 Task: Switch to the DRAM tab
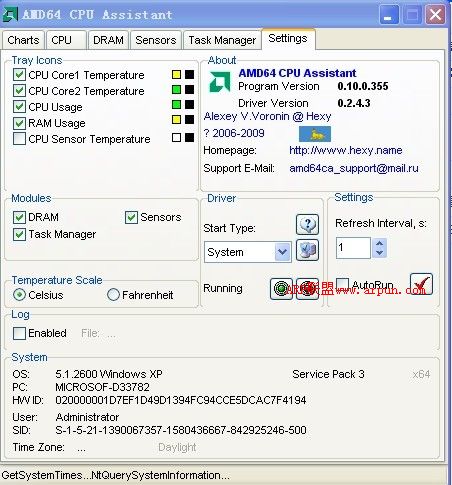click(x=108, y=40)
